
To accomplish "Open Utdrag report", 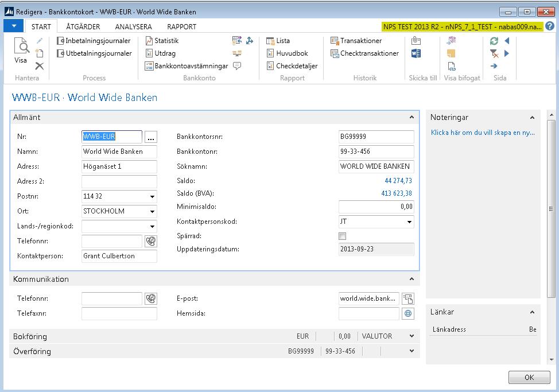I will click(x=161, y=53).
